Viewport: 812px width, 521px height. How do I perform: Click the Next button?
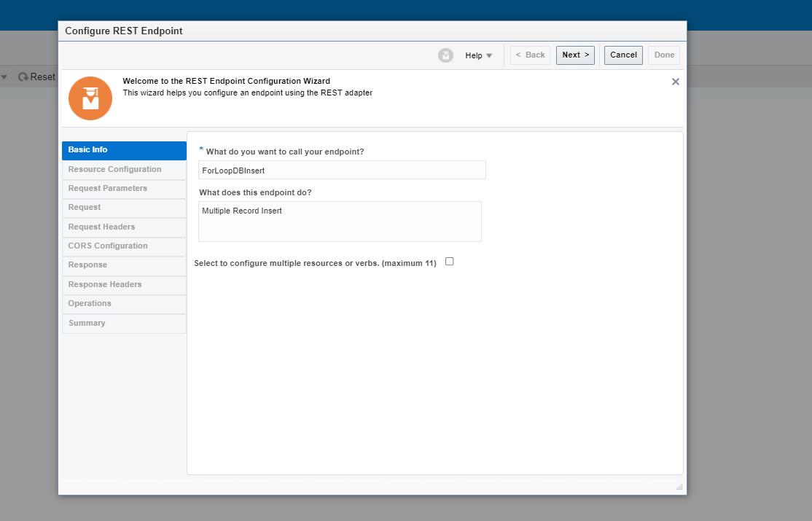pyautogui.click(x=574, y=55)
